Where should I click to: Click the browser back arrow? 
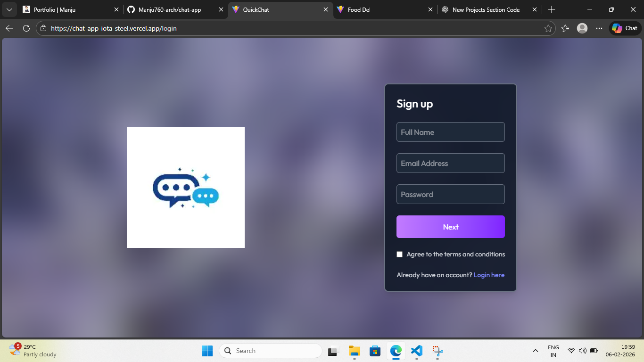pos(9,28)
